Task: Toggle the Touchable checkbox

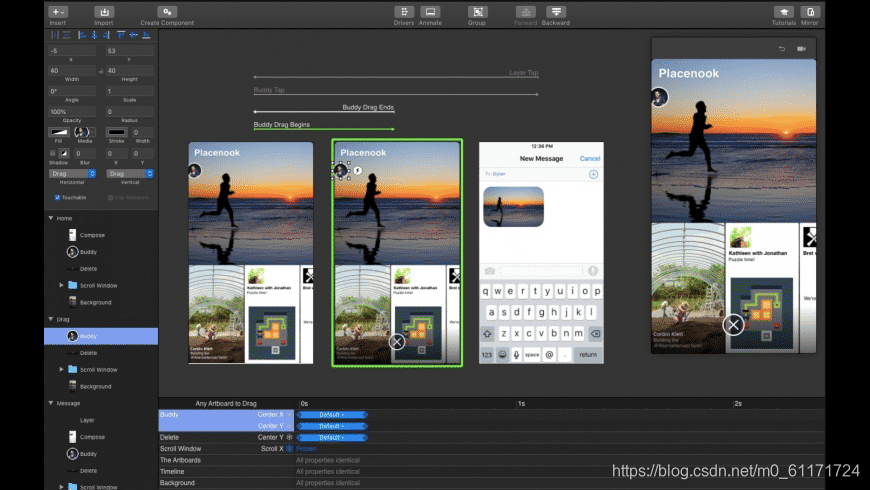Action: click(57, 198)
